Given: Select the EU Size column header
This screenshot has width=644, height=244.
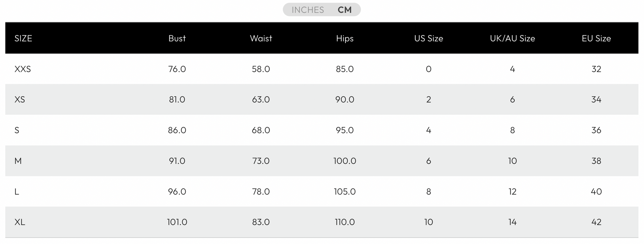Looking at the screenshot, I should point(596,38).
